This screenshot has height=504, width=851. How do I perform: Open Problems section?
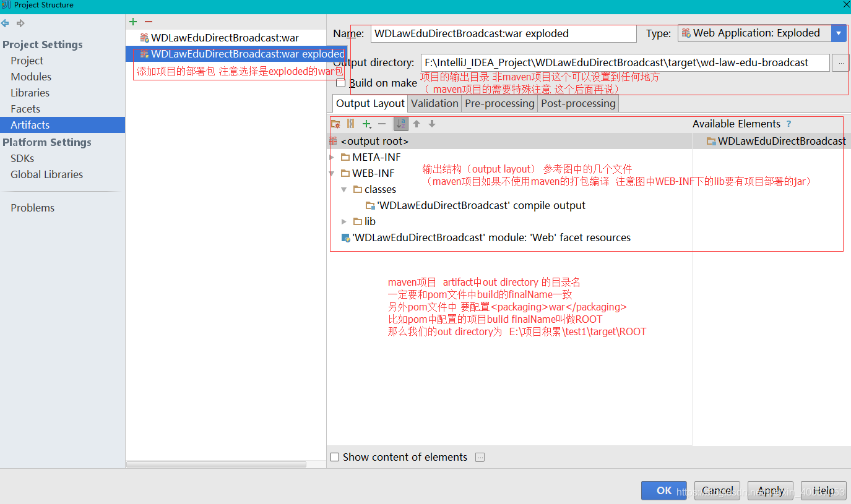tap(32, 208)
